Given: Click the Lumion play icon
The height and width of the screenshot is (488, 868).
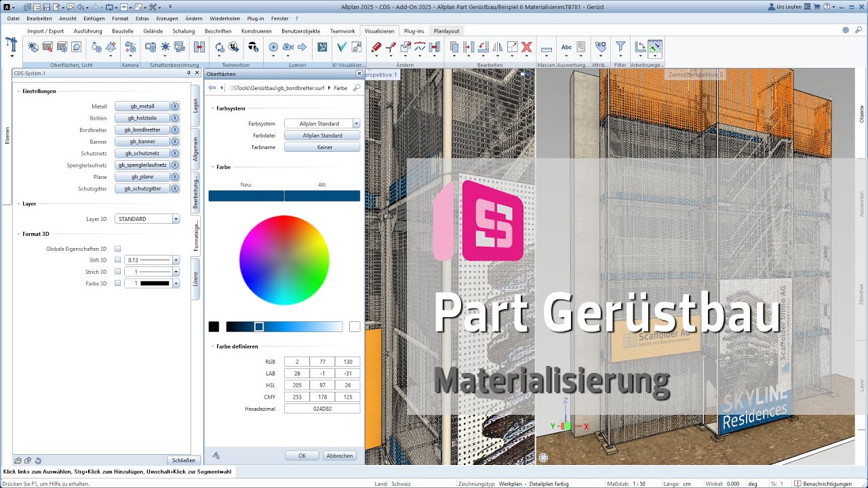Looking at the screenshot, I should pyautogui.click(x=273, y=47).
